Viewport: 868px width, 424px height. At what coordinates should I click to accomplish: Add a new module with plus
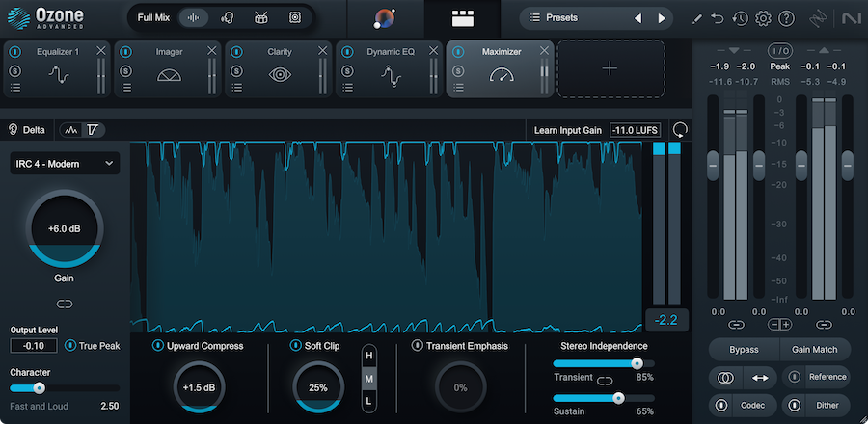pos(610,68)
